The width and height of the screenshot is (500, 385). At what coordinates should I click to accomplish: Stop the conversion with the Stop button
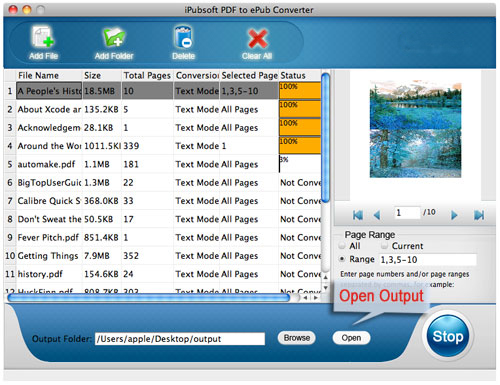click(448, 336)
